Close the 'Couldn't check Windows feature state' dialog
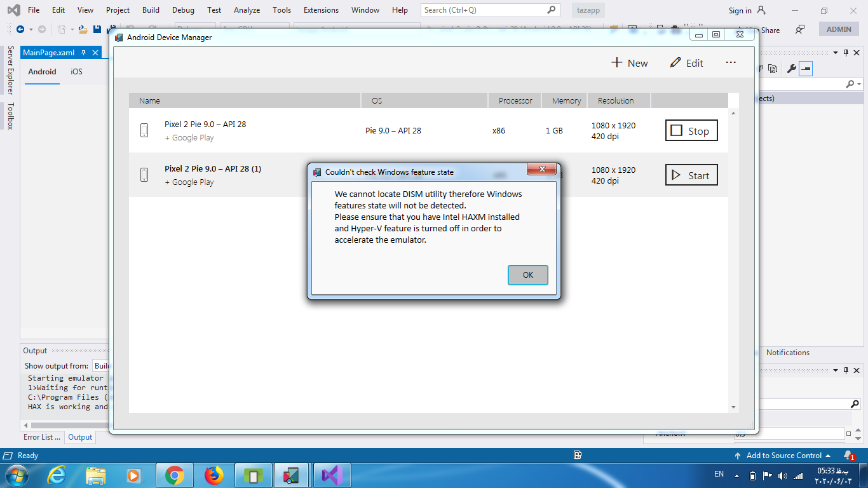 (542, 169)
